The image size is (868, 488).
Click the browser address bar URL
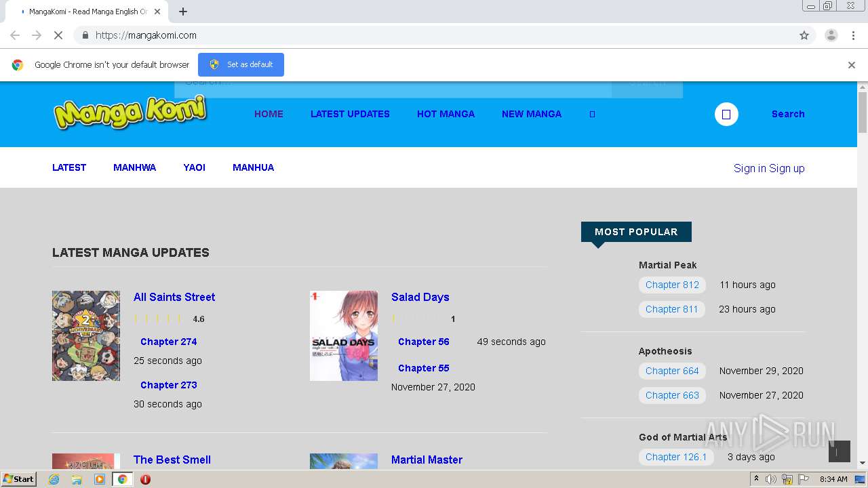146,35
